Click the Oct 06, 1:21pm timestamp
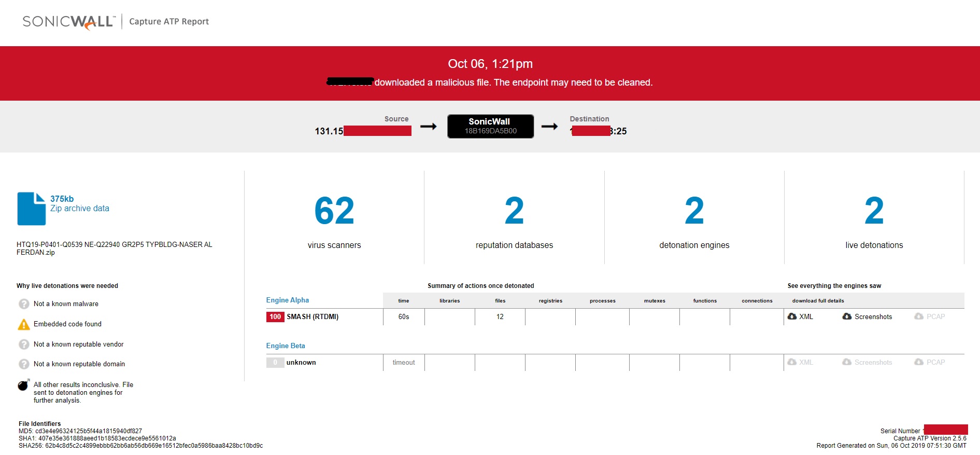 [490, 64]
